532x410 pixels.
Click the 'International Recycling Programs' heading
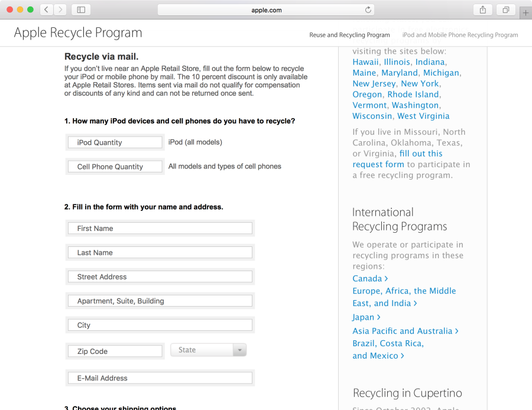click(400, 219)
